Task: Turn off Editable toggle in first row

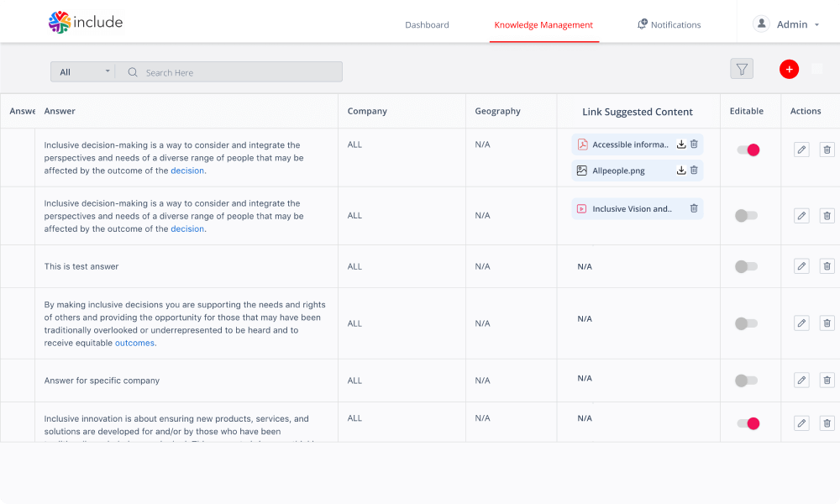Action: point(748,150)
